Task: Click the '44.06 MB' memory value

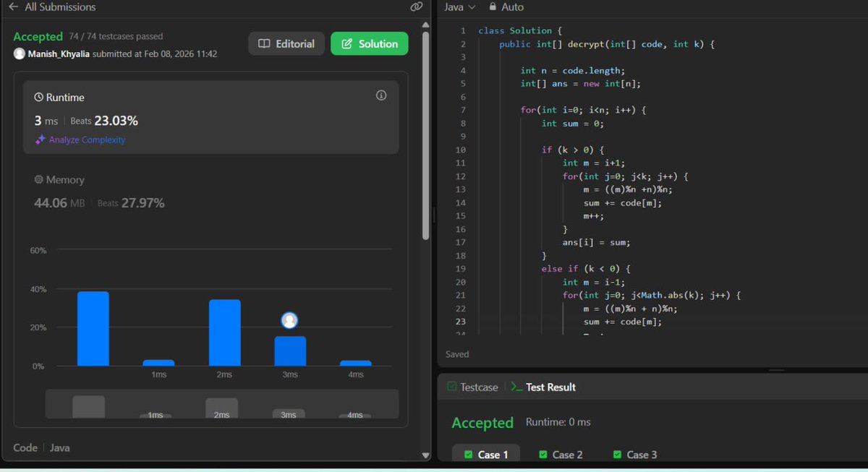Action: (59, 203)
